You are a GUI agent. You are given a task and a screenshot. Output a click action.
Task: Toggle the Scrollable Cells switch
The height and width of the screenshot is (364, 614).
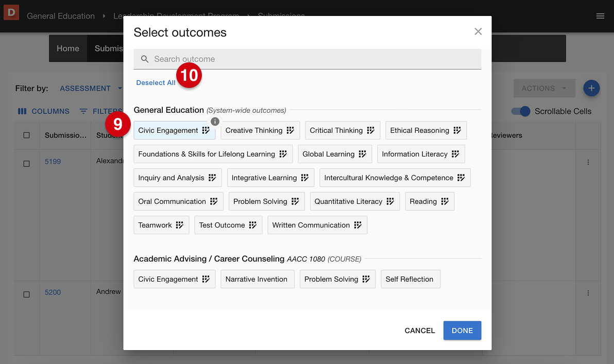520,111
